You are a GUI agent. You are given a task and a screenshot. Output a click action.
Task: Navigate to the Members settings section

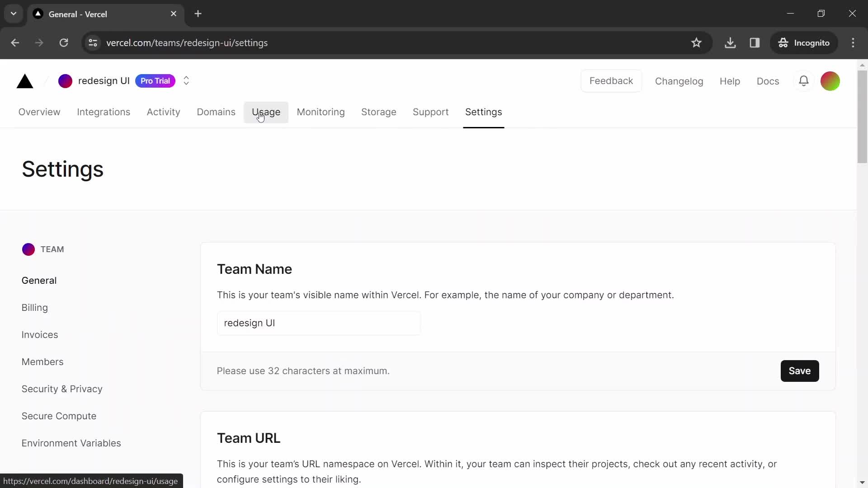[x=42, y=361]
